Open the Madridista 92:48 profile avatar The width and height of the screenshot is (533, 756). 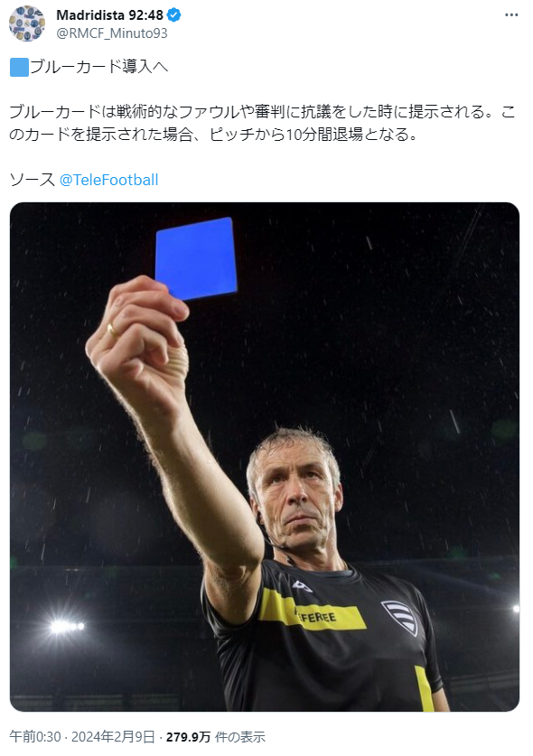click(x=27, y=23)
